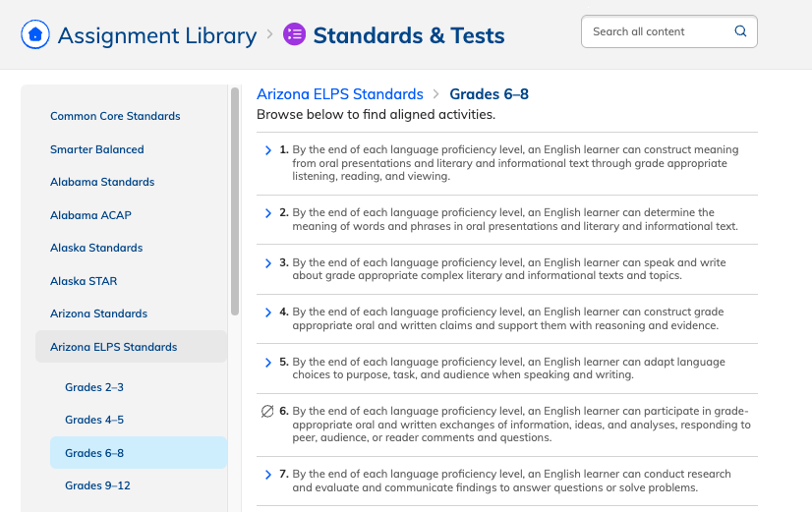Select Grades 9–12 under Arizona ELPS

pos(97,485)
